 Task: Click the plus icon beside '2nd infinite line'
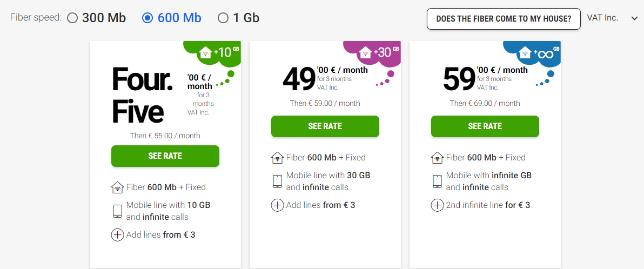tap(437, 205)
